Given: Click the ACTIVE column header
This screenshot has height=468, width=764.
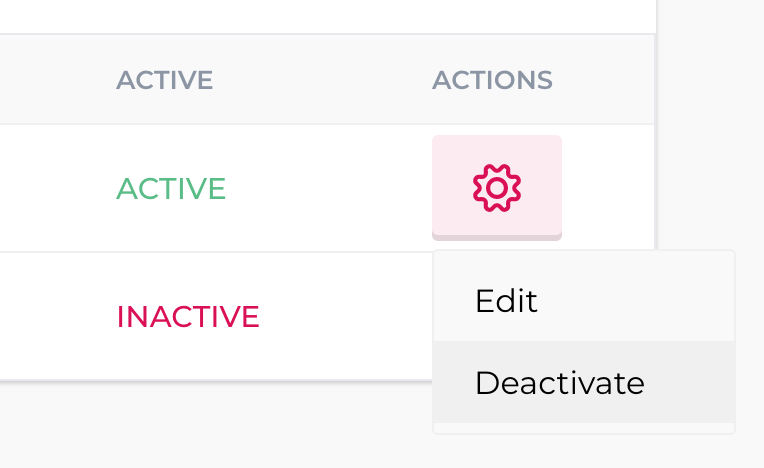Looking at the screenshot, I should (x=164, y=80).
